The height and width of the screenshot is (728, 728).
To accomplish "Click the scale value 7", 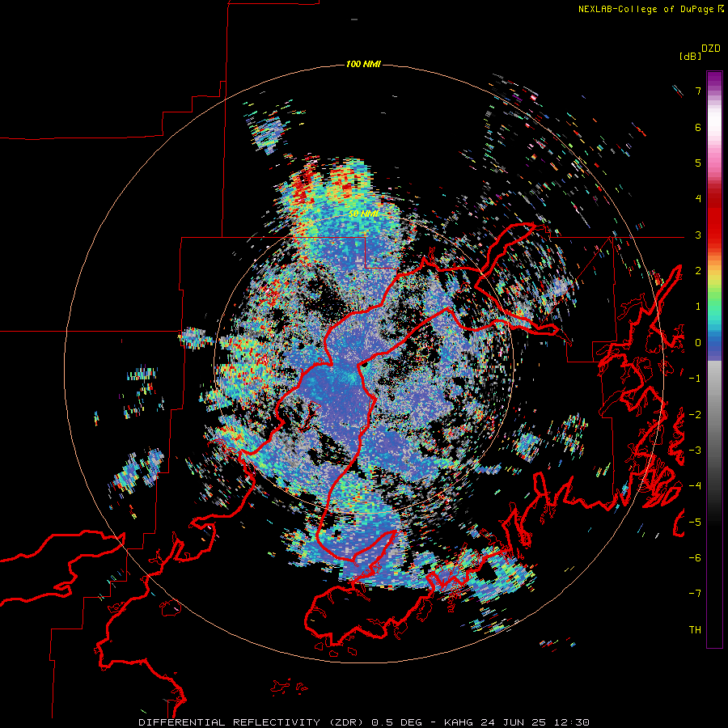I will [698, 91].
